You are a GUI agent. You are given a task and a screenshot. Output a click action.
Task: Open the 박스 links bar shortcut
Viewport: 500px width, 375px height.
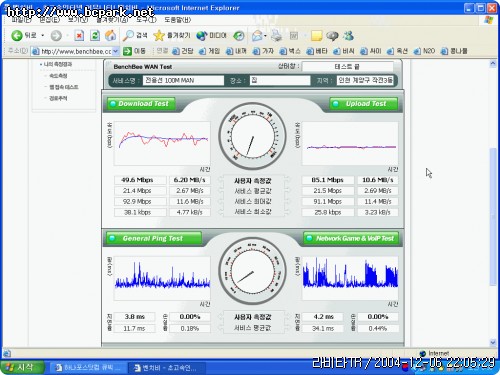tap(290, 51)
